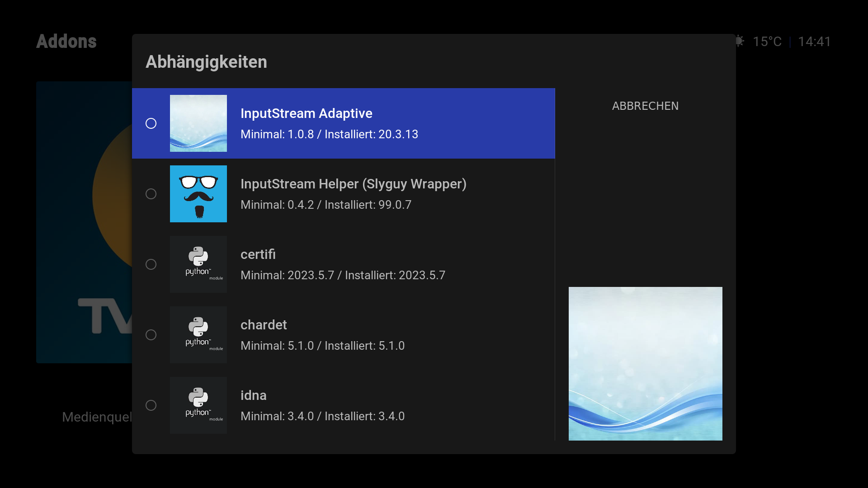Click version text Minimal: 3.4.0
This screenshot has height=488, width=868.
(x=277, y=416)
